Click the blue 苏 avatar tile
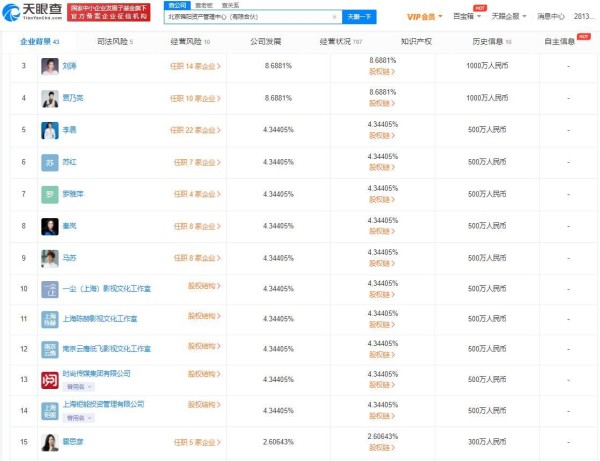Screen dimensions: 600x461 click(50, 163)
